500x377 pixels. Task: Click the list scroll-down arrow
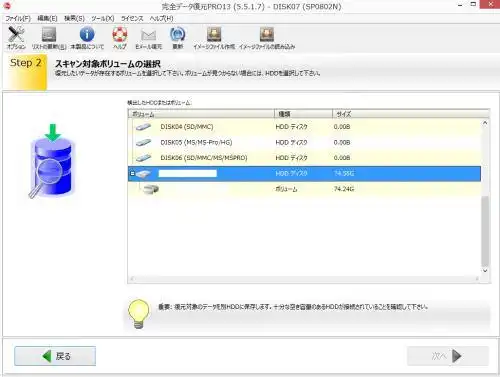point(485,271)
